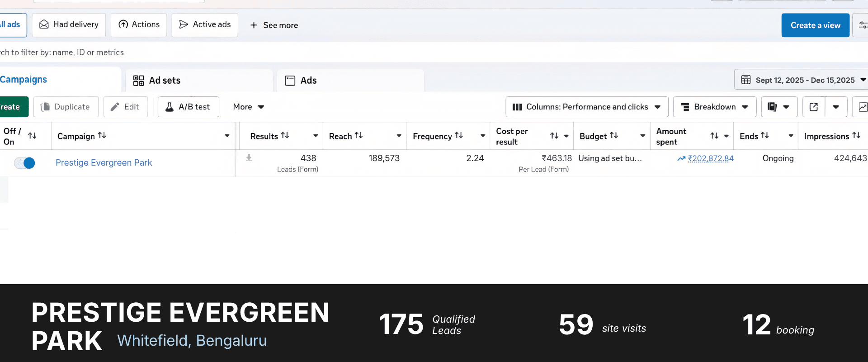Open the Frequency column options arrow
This screenshot has height=362, width=868.
(483, 136)
